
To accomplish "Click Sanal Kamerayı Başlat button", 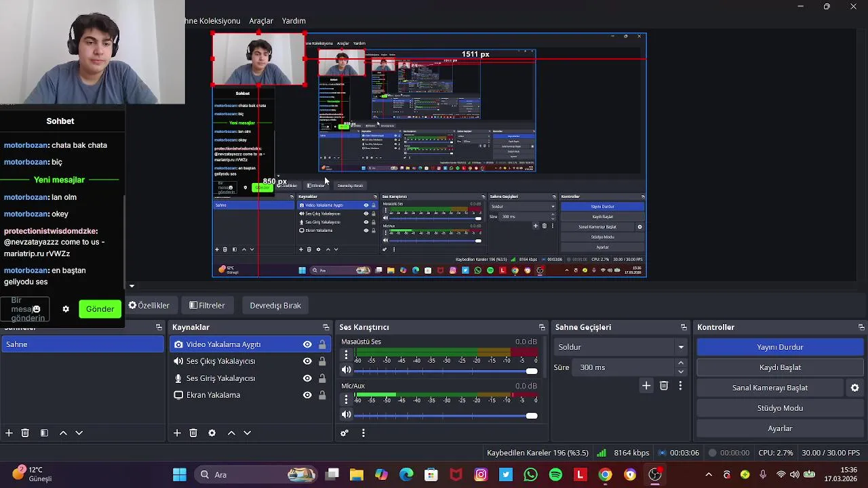I will 770,388.
